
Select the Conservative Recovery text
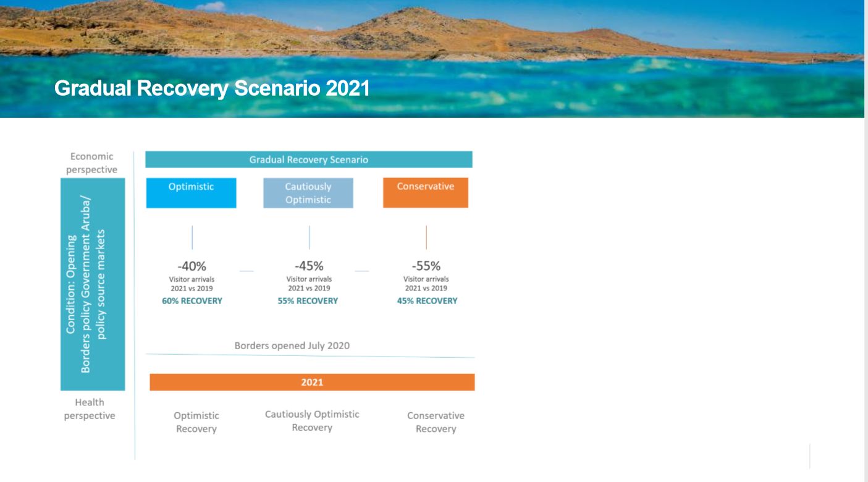tap(436, 423)
